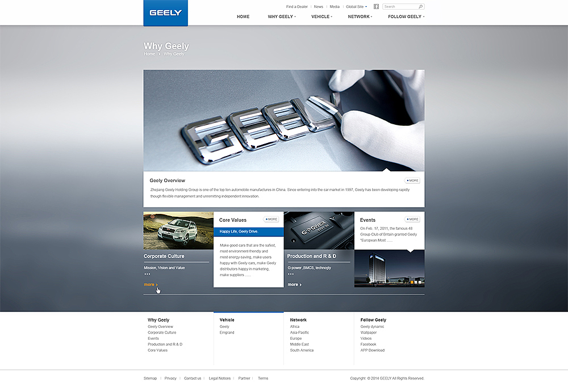Open footer Wallpaper link
568x392 pixels.
pyautogui.click(x=369, y=332)
